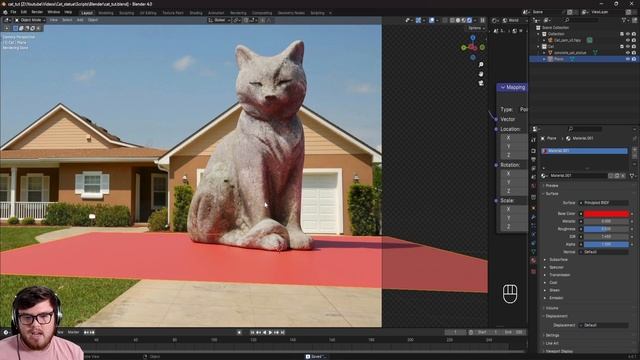Screen dimensions: 640x360
Task: Adjust the IOR value field
Action: 606,237
